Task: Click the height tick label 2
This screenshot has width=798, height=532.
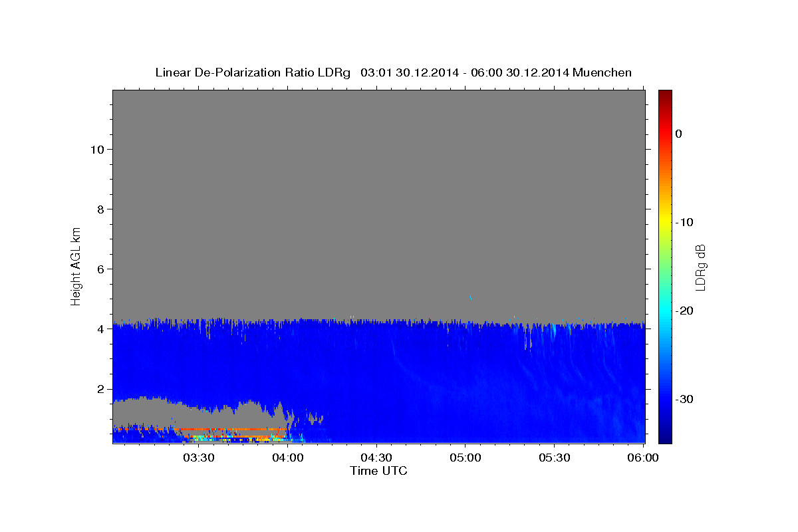Action: (99, 389)
